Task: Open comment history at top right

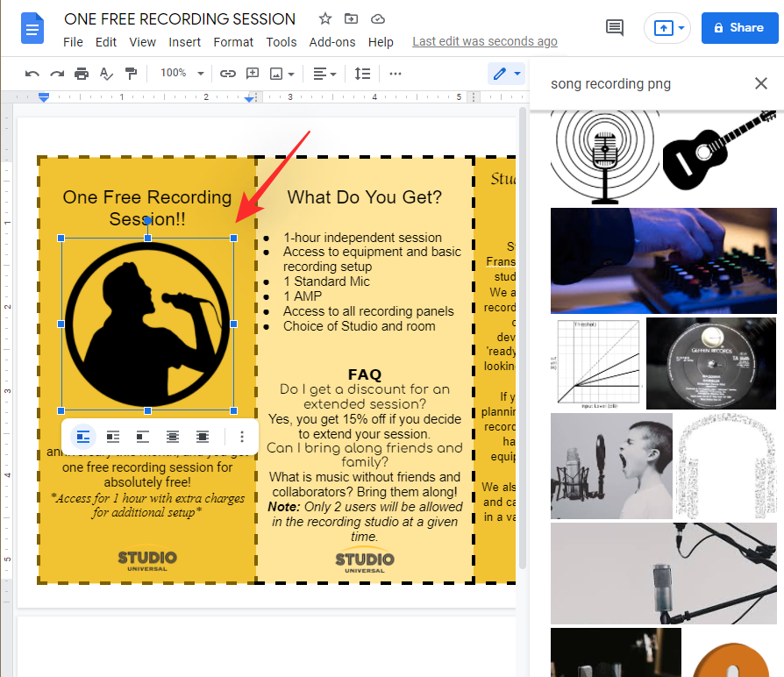Action: [x=615, y=28]
